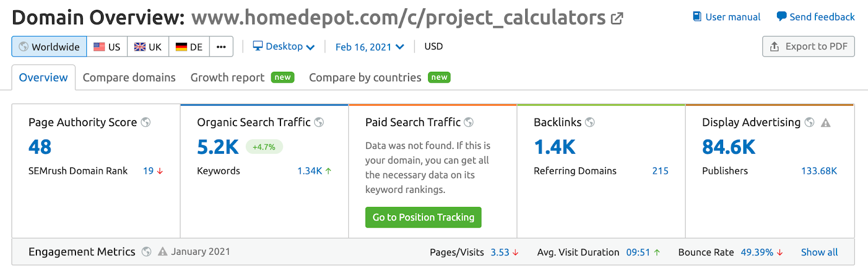Open the Desktop device dropdown

pos(284,47)
